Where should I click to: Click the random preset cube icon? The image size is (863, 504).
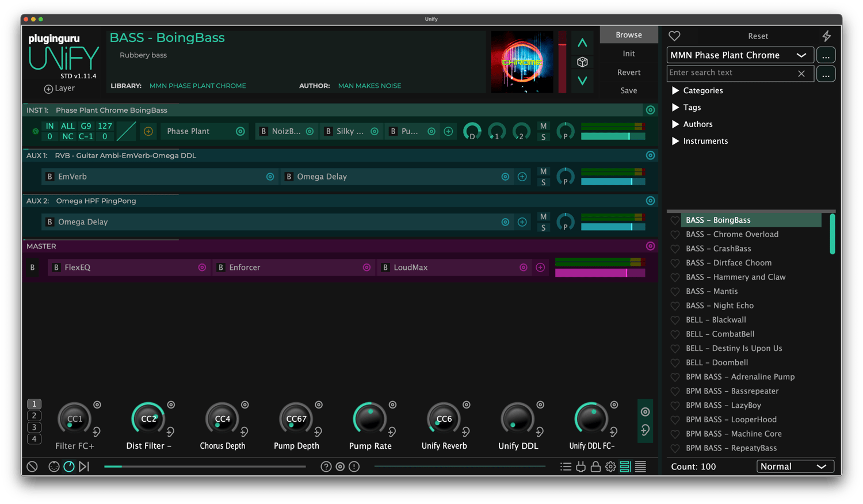[x=582, y=62]
